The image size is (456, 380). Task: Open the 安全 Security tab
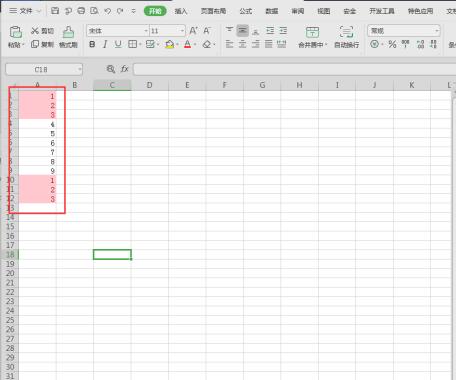(350, 11)
